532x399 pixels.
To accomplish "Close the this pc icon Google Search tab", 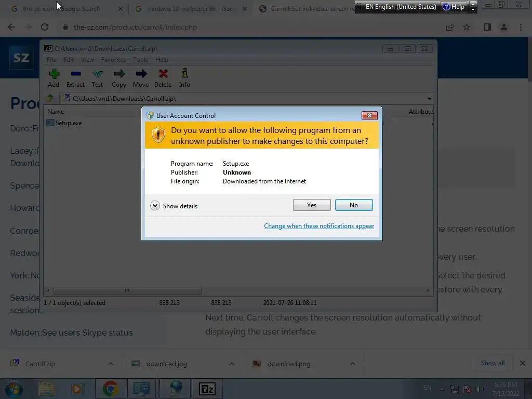I will tap(121, 9).
